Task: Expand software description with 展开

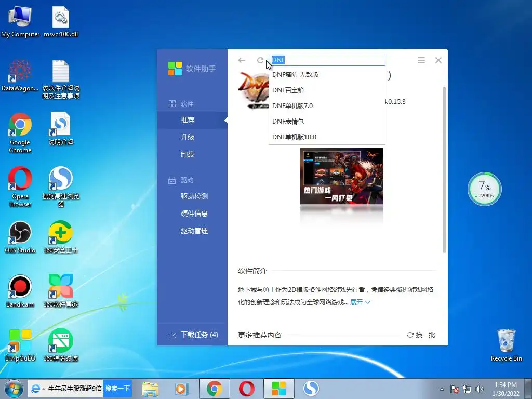Action: pos(360,302)
